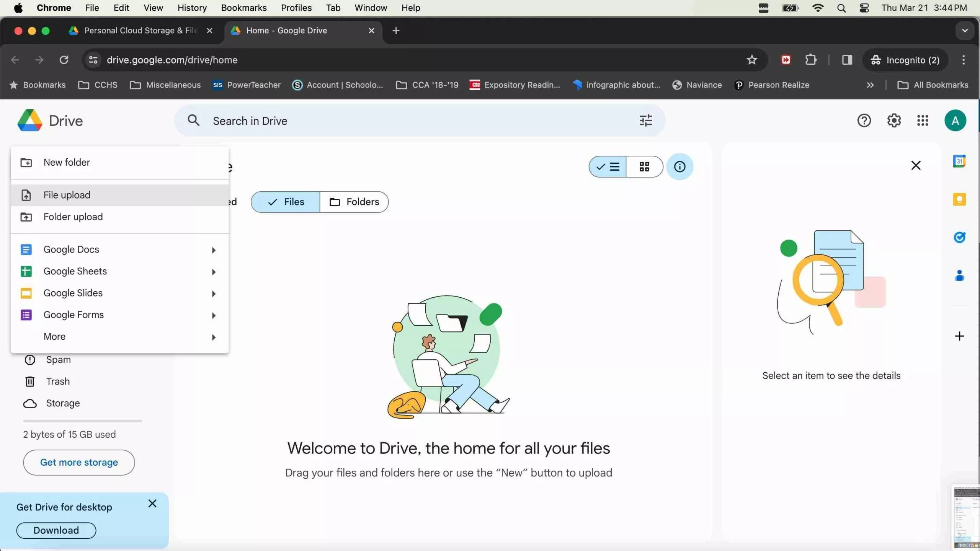980x551 pixels.
Task: Open Tasks from the right side panel
Action: coord(960,238)
